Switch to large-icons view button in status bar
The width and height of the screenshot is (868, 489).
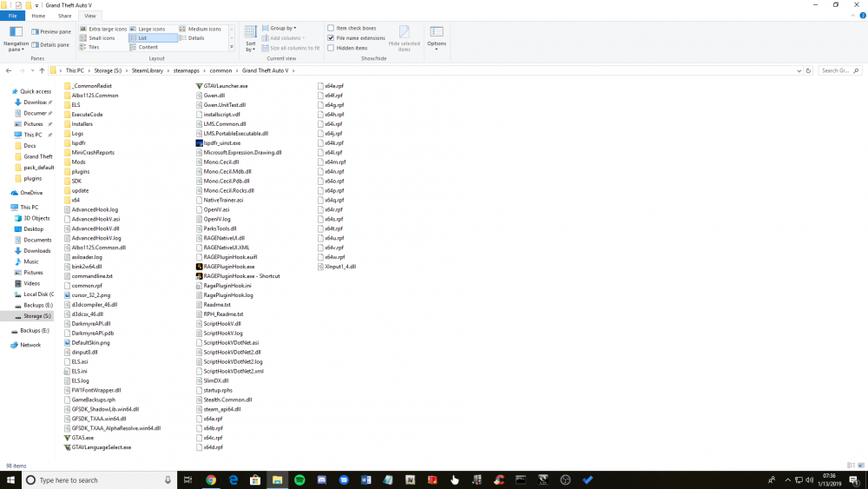(x=861, y=466)
